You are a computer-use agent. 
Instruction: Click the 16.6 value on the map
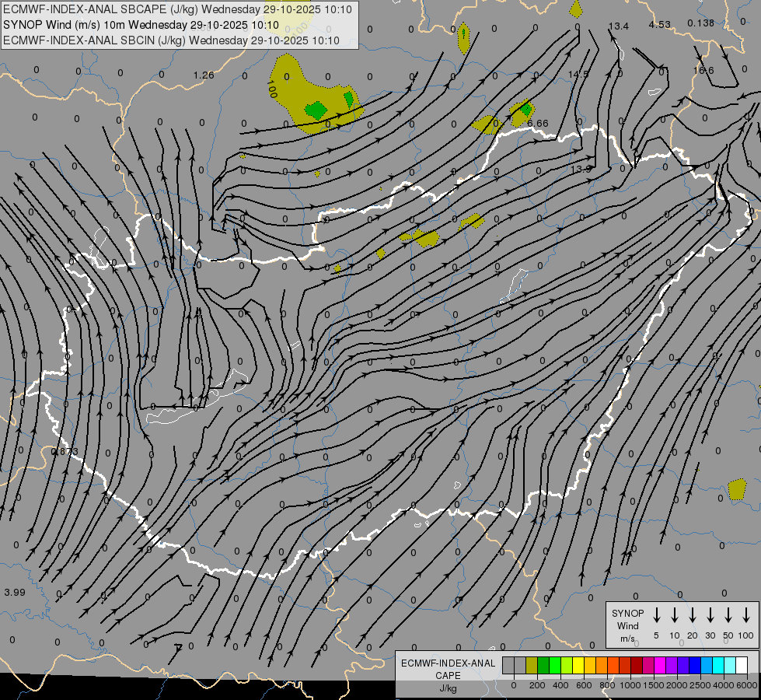coord(703,71)
